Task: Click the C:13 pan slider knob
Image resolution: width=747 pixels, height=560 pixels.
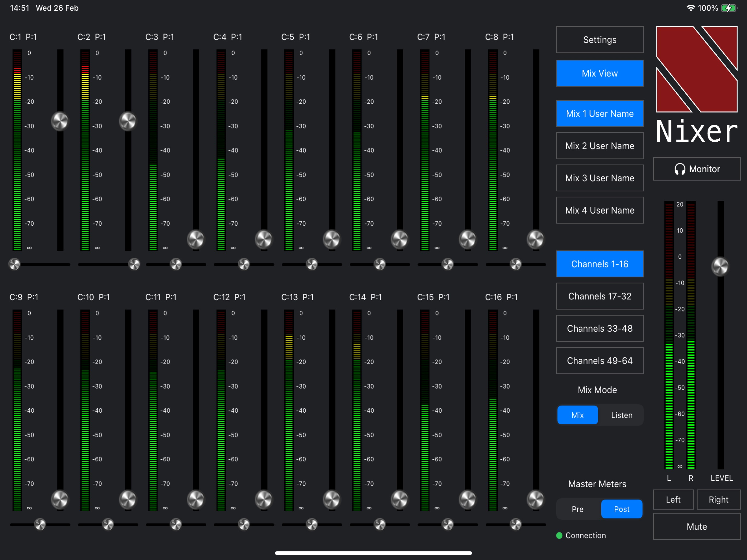Action: (x=312, y=524)
